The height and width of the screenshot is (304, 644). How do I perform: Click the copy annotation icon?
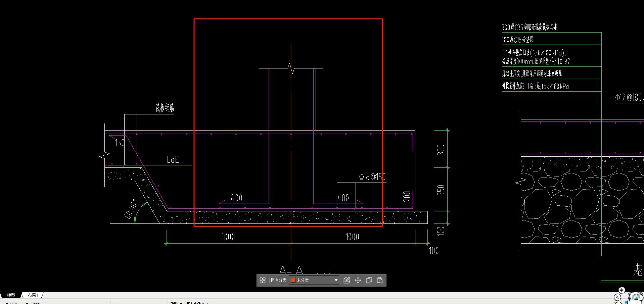[x=369, y=280]
